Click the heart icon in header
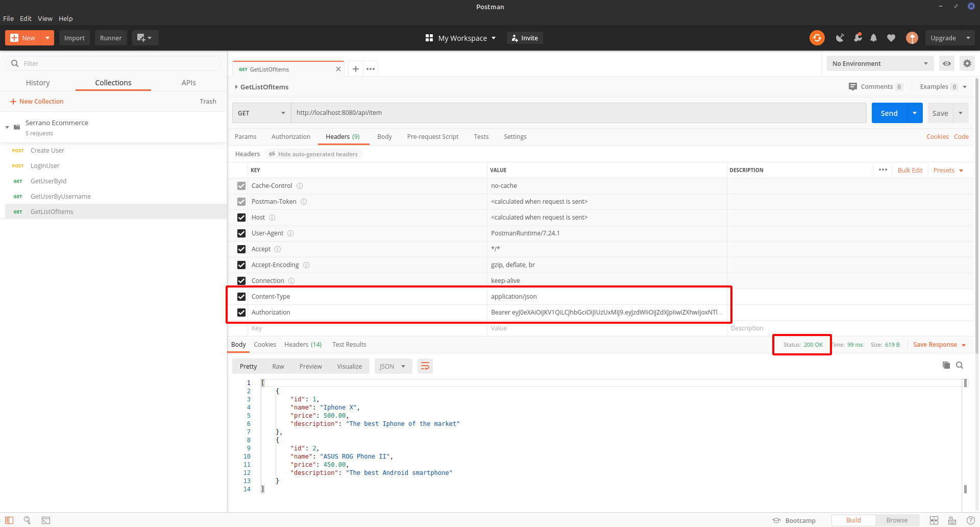The width and height of the screenshot is (980, 527). point(891,38)
